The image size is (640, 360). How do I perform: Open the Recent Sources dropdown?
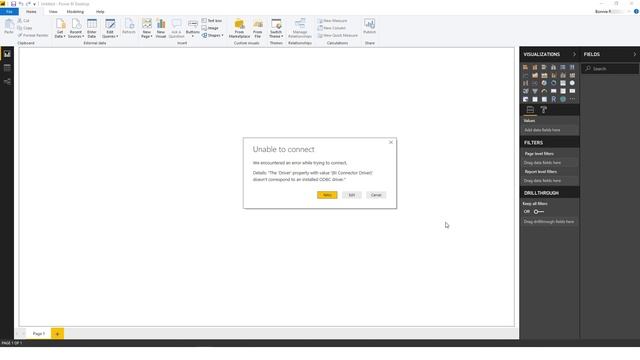click(76, 29)
